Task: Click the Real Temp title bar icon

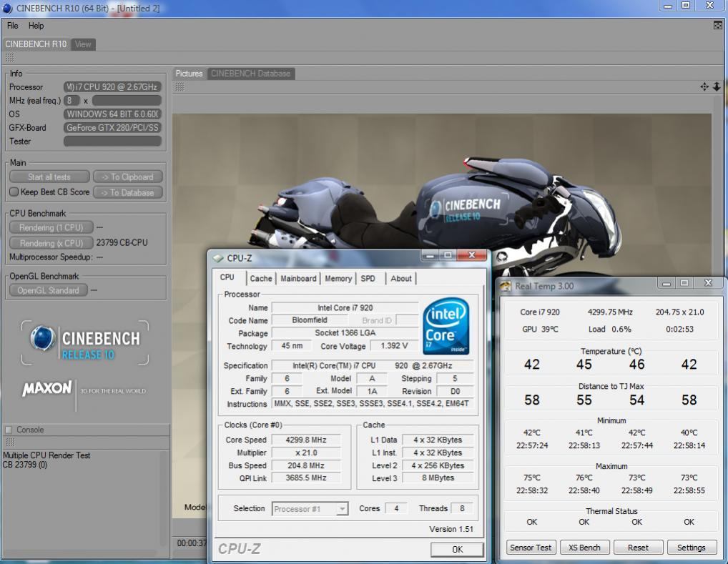Action: (x=505, y=286)
